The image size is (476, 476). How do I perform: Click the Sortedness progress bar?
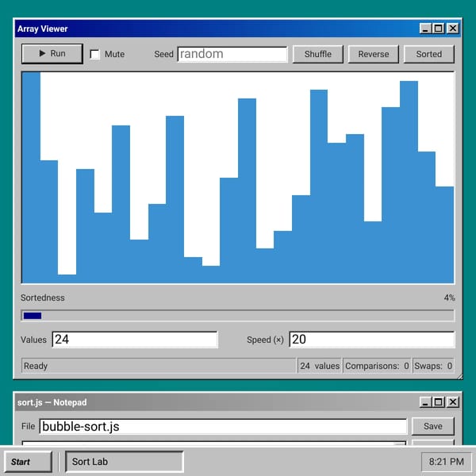238,316
